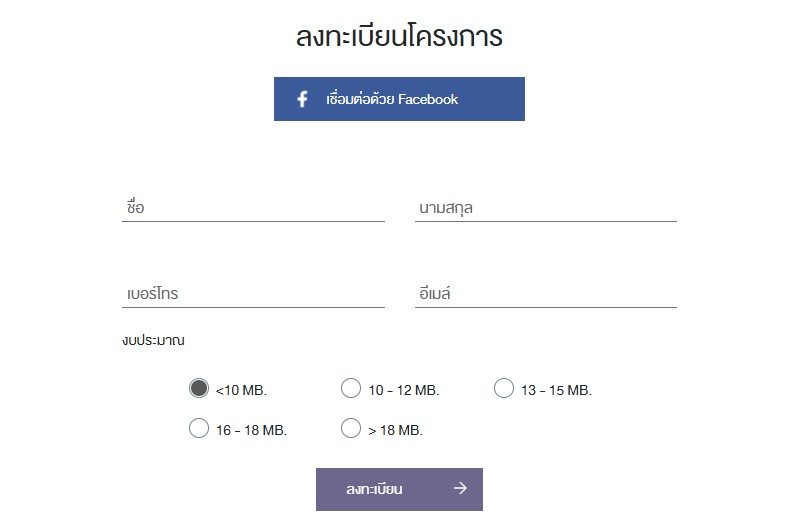Pick the 16 - 18 MB. radio circle
The image size is (800, 531).
pyautogui.click(x=198, y=428)
